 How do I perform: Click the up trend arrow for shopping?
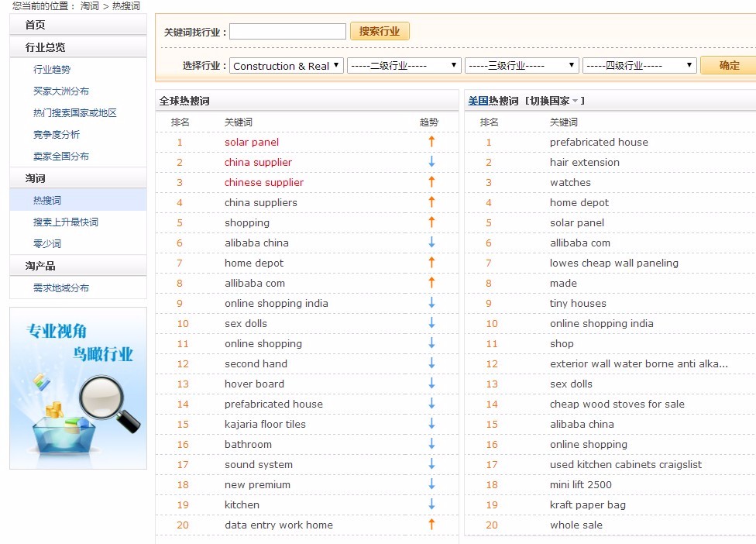(x=431, y=222)
